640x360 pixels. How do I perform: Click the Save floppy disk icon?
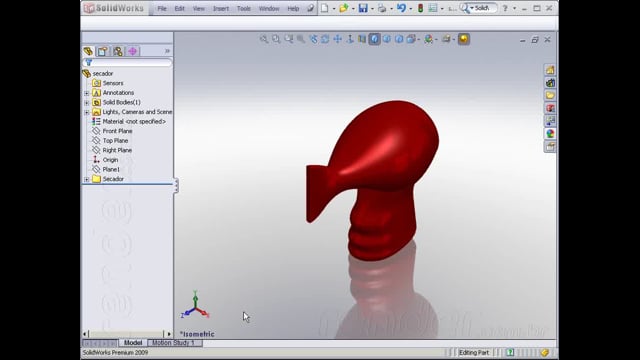point(363,8)
